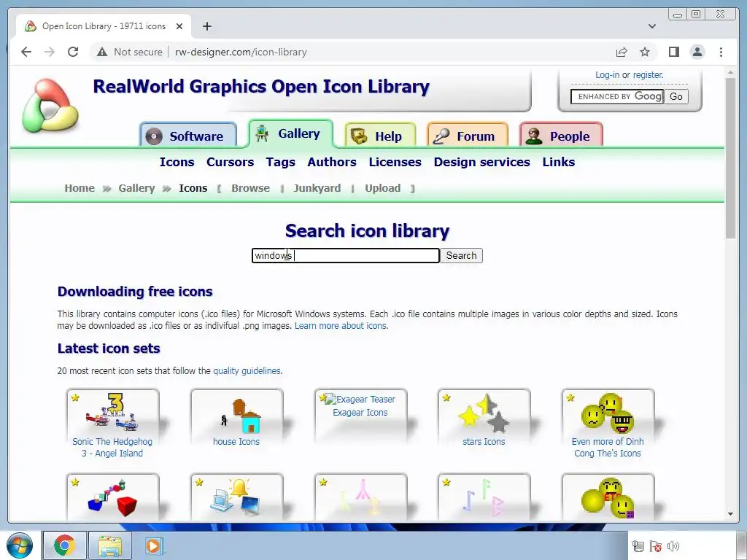
Task: Switch to the People tab
Action: point(561,136)
